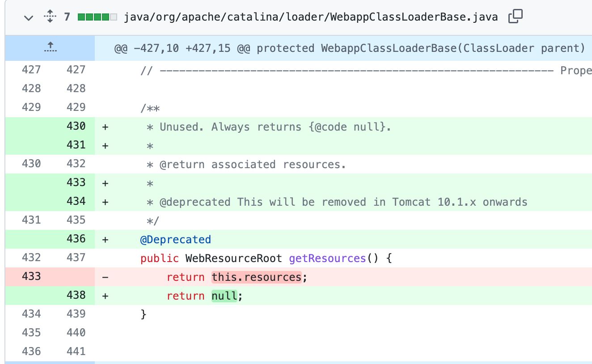Click the 'Unused. Always returns' comment line

(x=269, y=127)
